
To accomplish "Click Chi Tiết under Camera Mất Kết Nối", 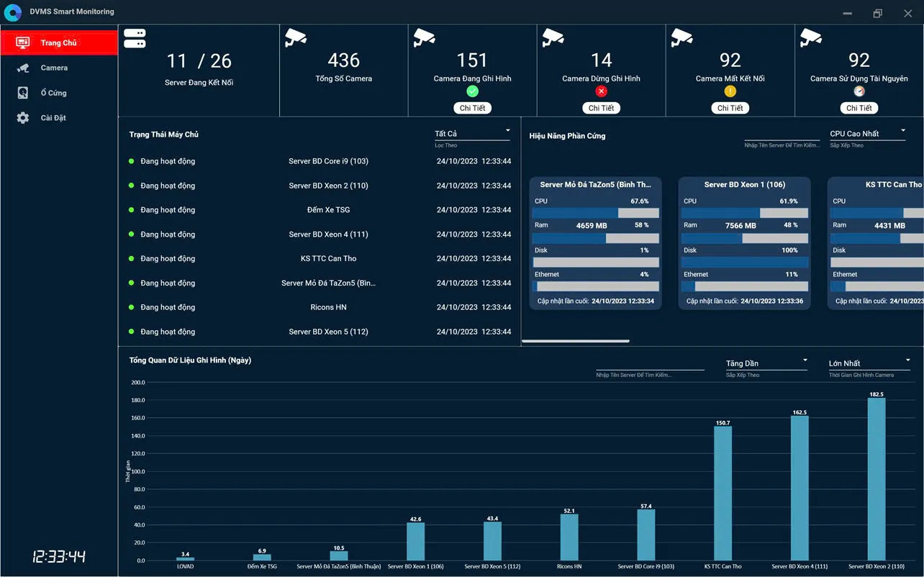I will click(x=730, y=108).
